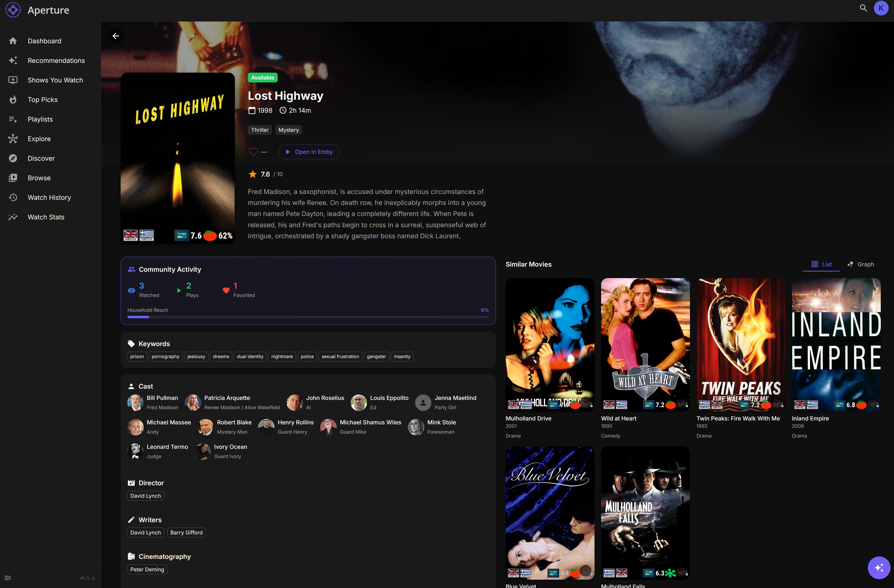894x588 pixels.
Task: Select the dual identity keyword tag
Action: (x=250, y=356)
